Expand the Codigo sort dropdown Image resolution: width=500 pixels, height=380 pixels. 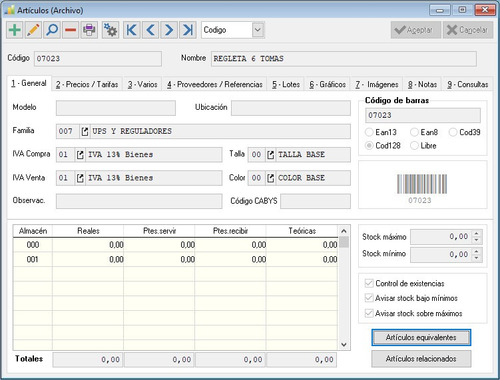click(x=257, y=30)
